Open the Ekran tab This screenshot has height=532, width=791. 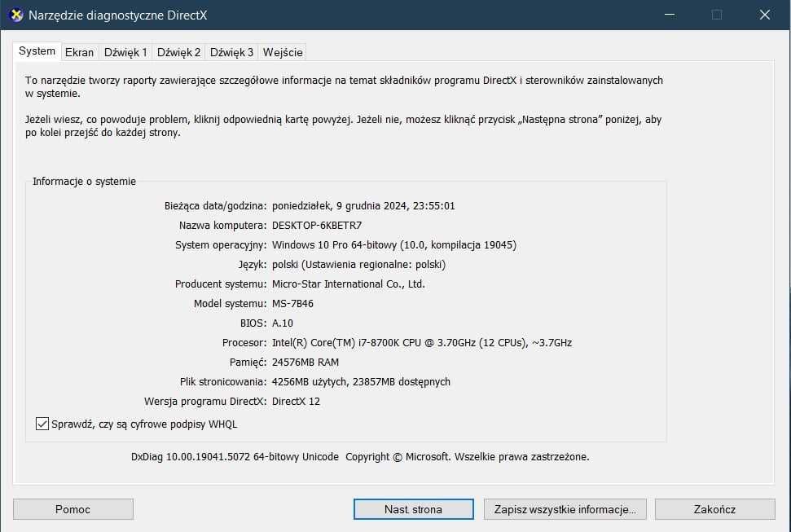(79, 52)
